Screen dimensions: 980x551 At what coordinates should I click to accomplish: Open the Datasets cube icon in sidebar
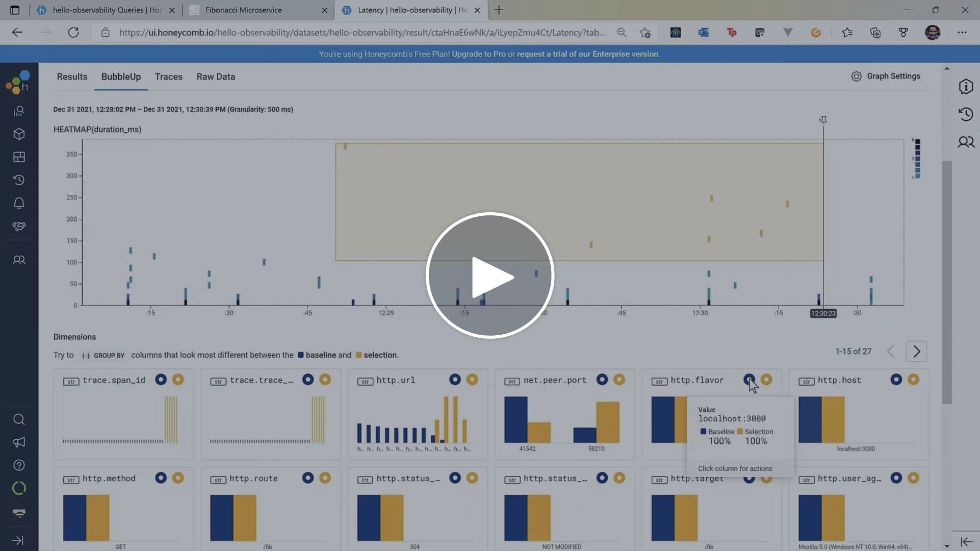pyautogui.click(x=19, y=134)
